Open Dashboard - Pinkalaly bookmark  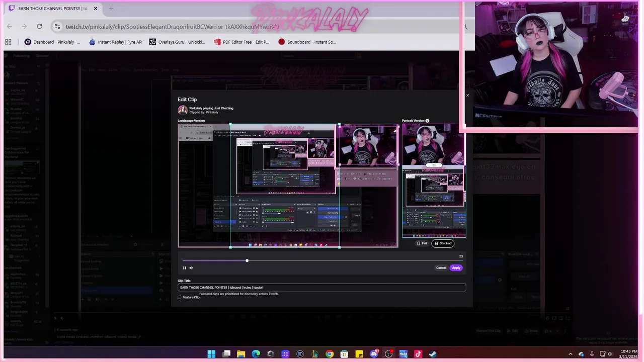[x=52, y=42]
